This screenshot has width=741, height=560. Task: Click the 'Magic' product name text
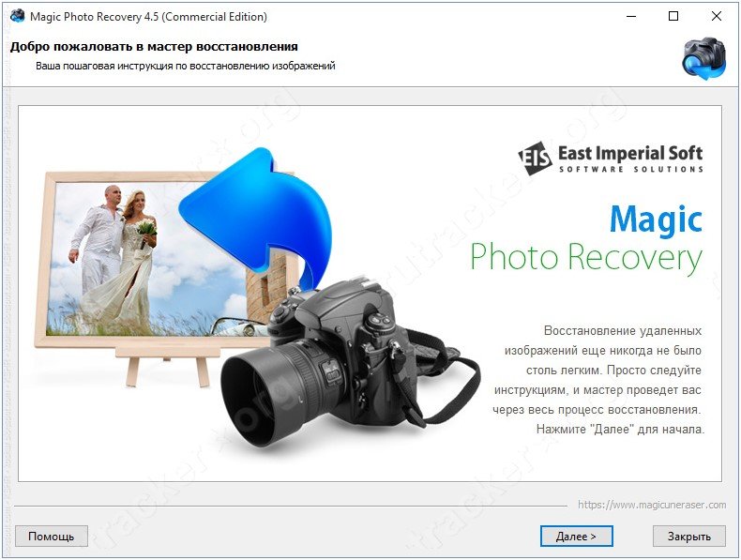(656, 219)
